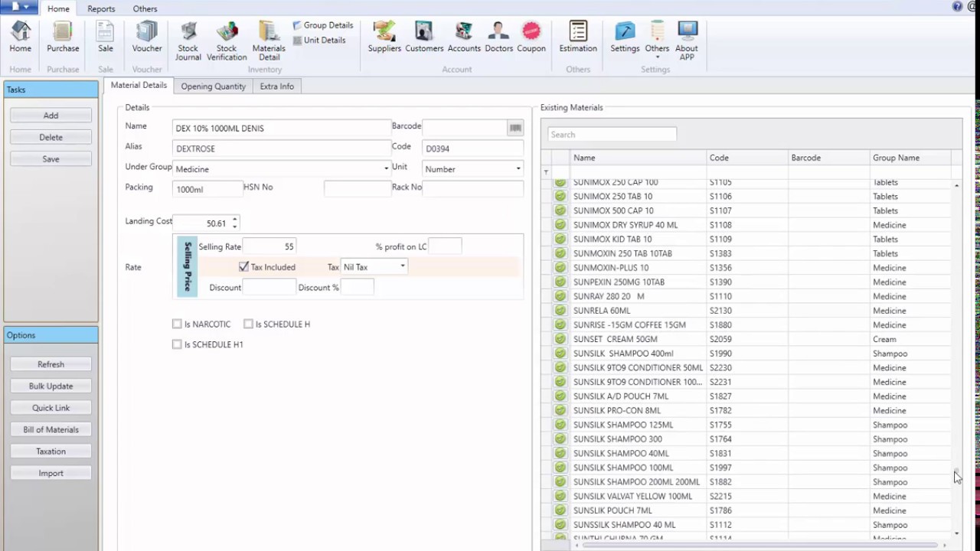Open Customers accounts

(x=424, y=37)
